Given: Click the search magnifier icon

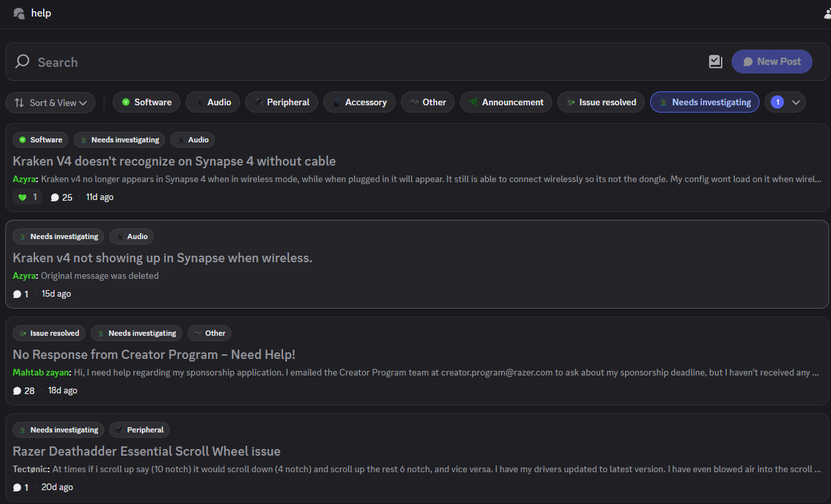Looking at the screenshot, I should point(23,62).
